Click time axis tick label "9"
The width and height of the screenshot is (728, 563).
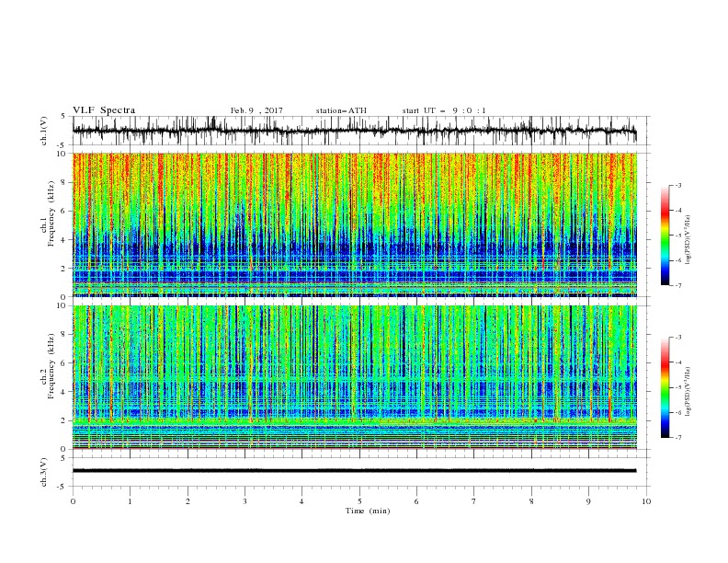588,501
